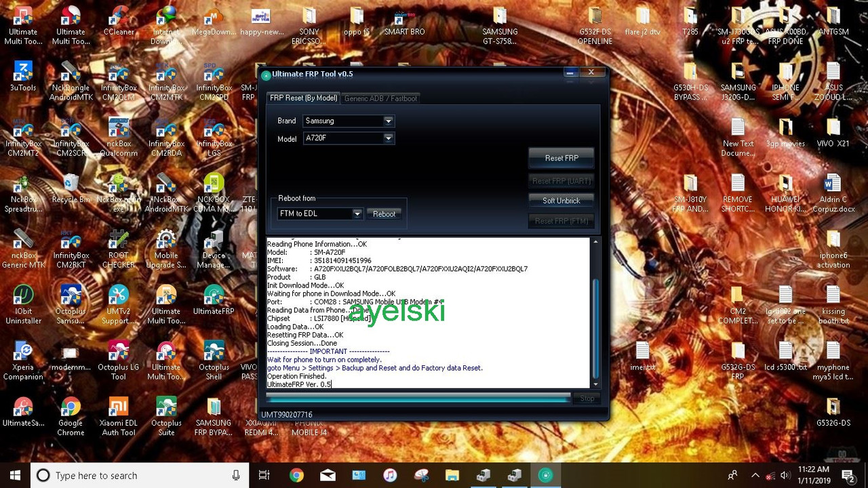Click the 'Resetting FRP Data...OK' log line
The image size is (868, 488).
tap(305, 335)
